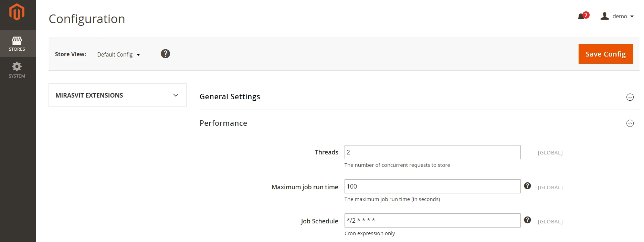The height and width of the screenshot is (242, 644).
Task: Open the SYSTEM gear icon
Action: [17, 67]
